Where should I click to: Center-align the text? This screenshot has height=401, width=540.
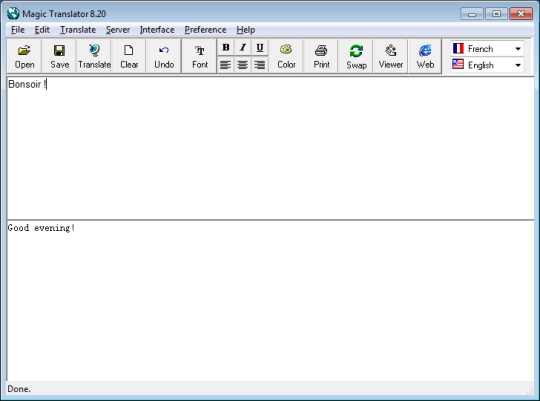pyautogui.click(x=243, y=64)
